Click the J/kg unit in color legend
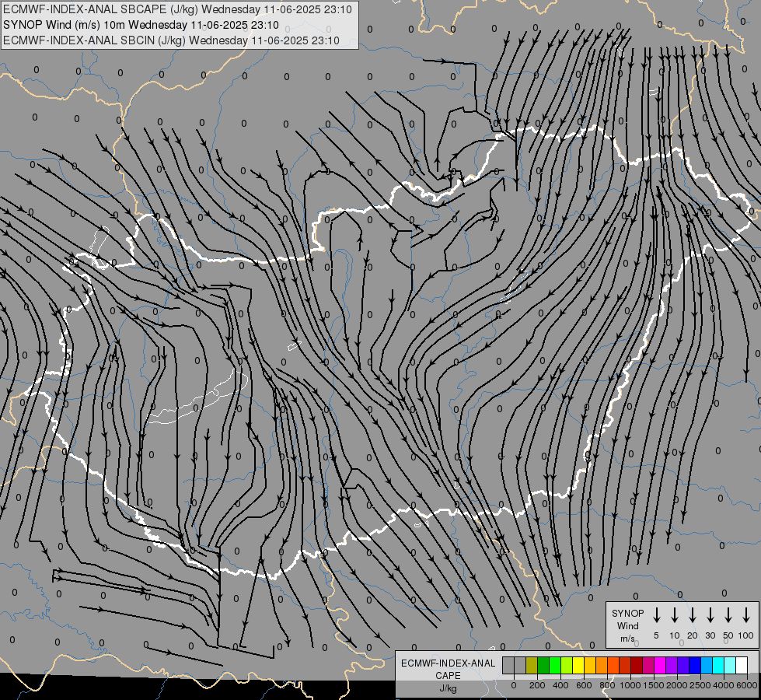 (448, 688)
